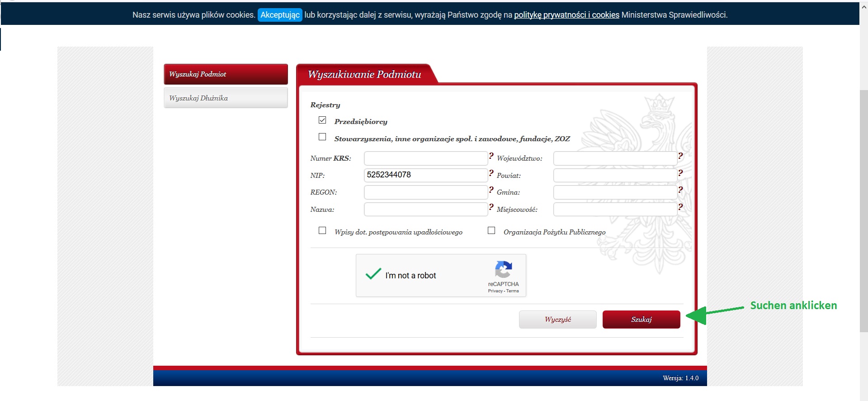Screen dimensions: 868x401
Task: Select the Wyszukaj Podmiot menu item
Action: tap(226, 74)
